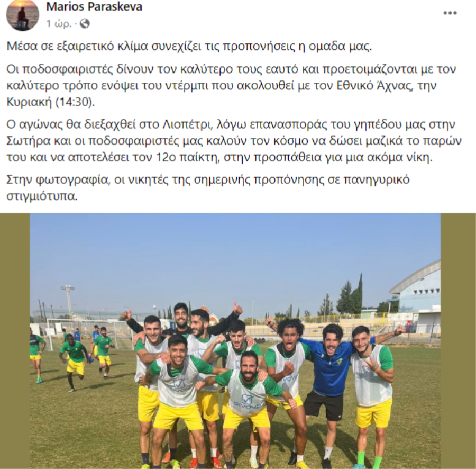The image size is (476, 469).
Task: Click the paragraph starting 'Ο αγώνας θα διεξαχθεί'
Action: (234, 141)
